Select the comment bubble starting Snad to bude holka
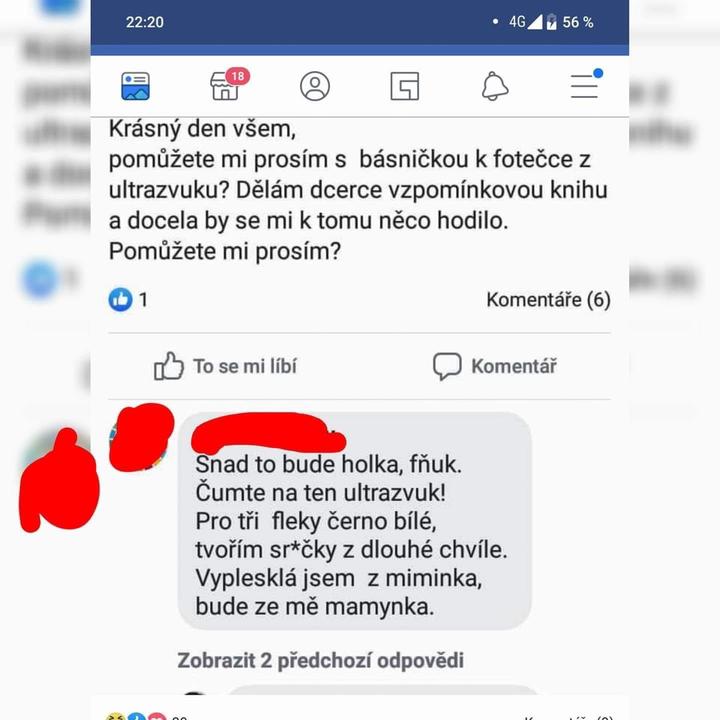The image size is (720, 720). 354,521
